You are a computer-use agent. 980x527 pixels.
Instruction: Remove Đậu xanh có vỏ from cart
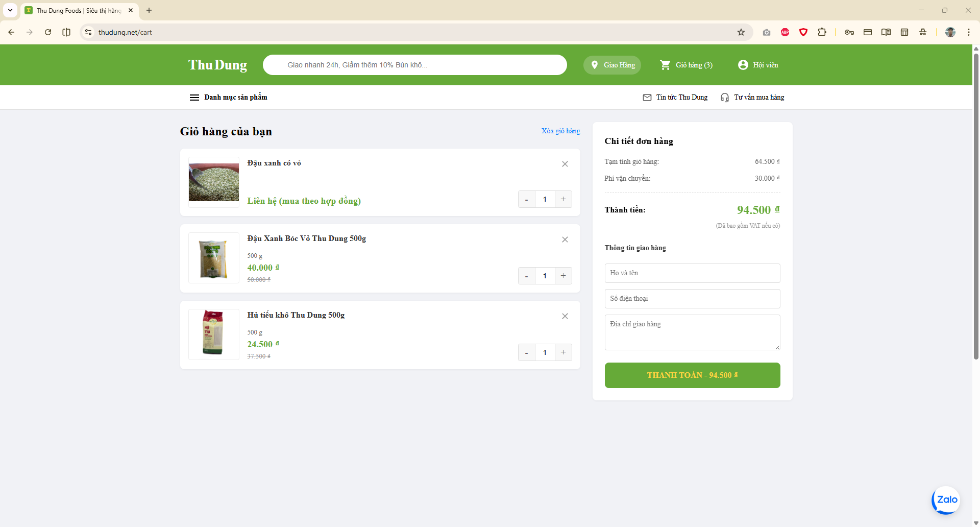pos(565,164)
